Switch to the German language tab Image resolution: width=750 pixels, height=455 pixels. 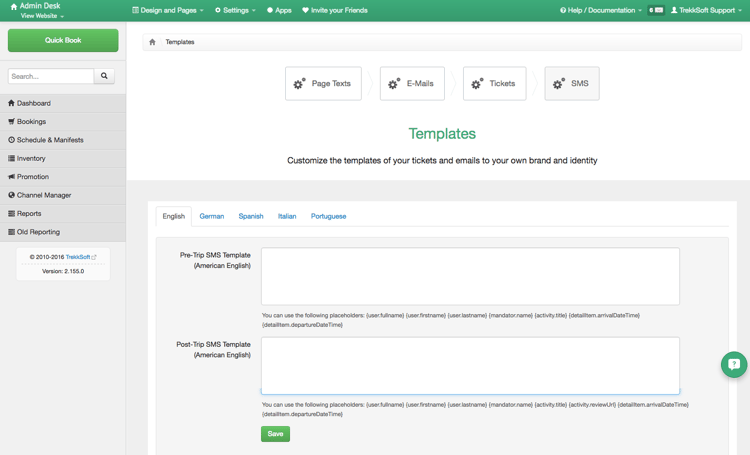[211, 216]
